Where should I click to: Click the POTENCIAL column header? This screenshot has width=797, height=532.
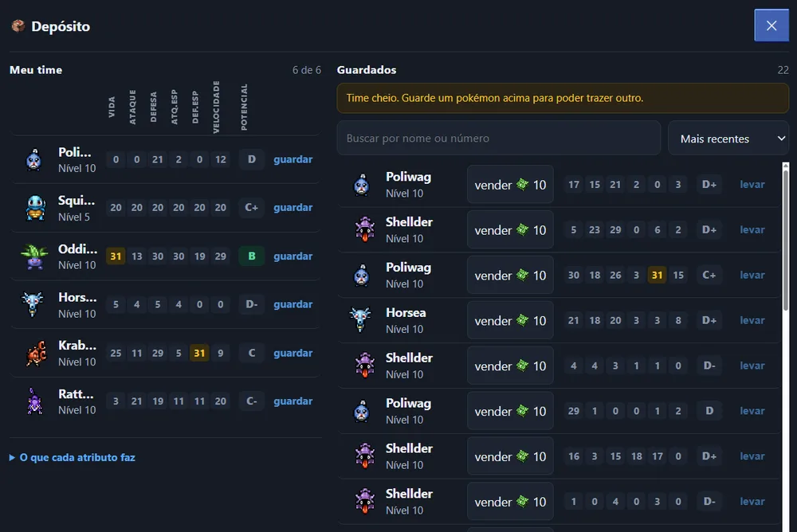point(244,108)
